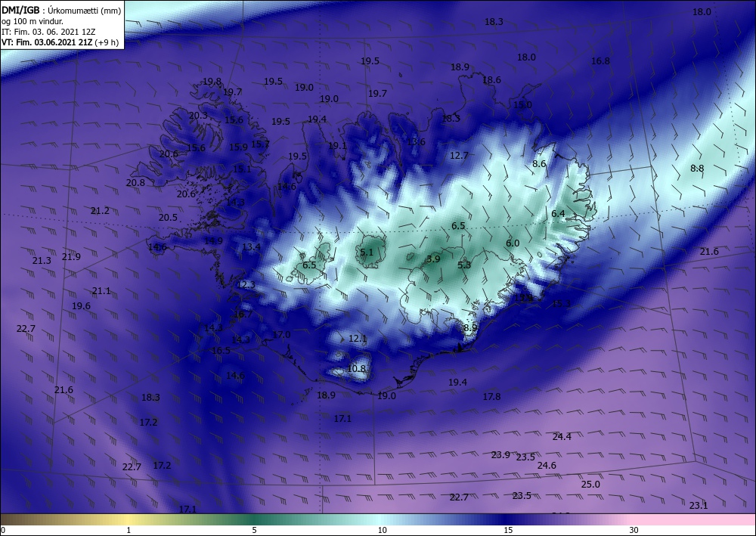Click the map value 19.1
Viewport: 756px width, 536px height.
click(337, 146)
